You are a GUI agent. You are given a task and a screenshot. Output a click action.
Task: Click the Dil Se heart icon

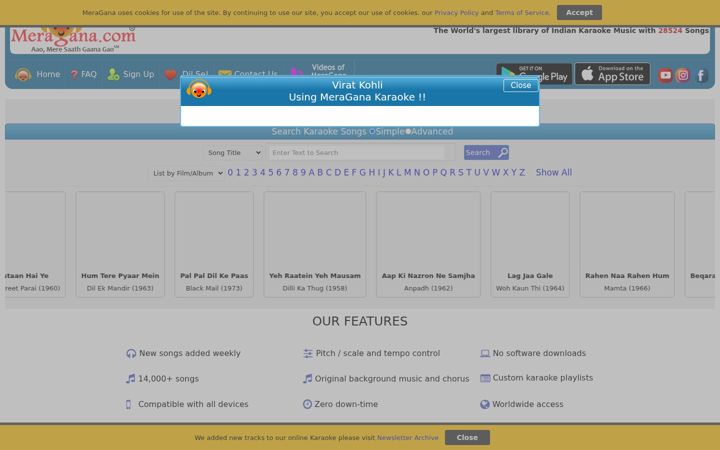pos(171,74)
